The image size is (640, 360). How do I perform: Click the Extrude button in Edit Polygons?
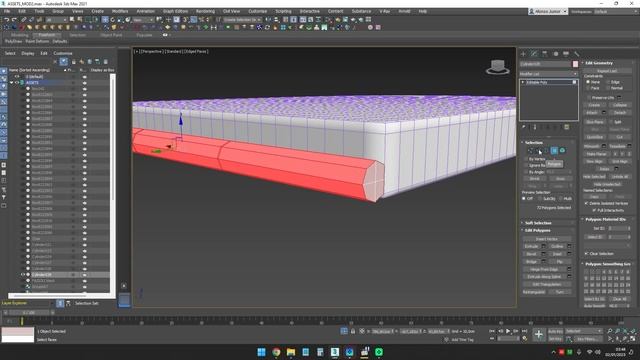click(x=531, y=247)
